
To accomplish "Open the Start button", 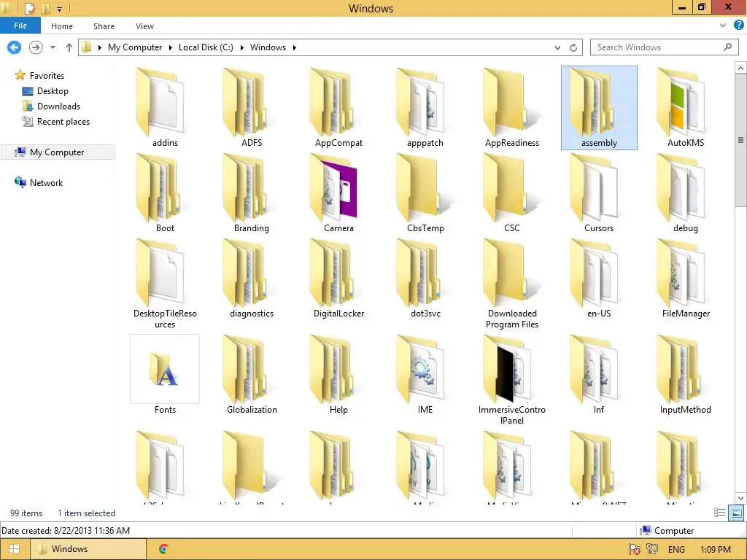I will point(15,549).
